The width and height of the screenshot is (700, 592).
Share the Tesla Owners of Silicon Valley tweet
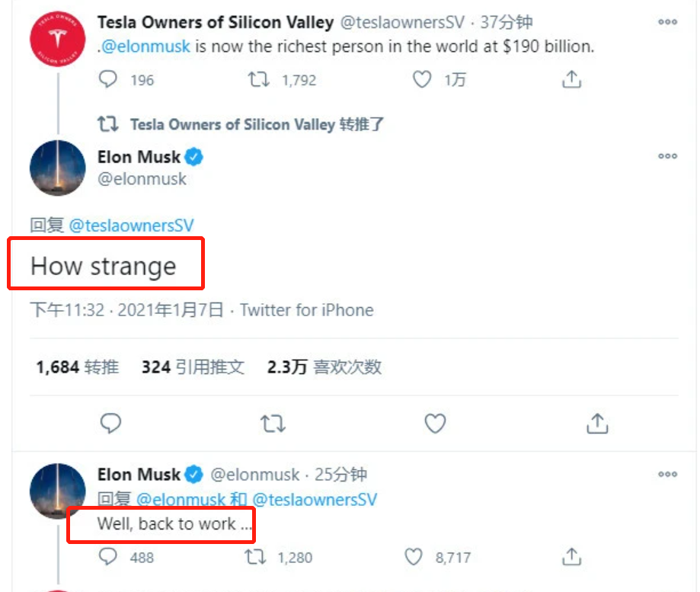pyautogui.click(x=571, y=79)
